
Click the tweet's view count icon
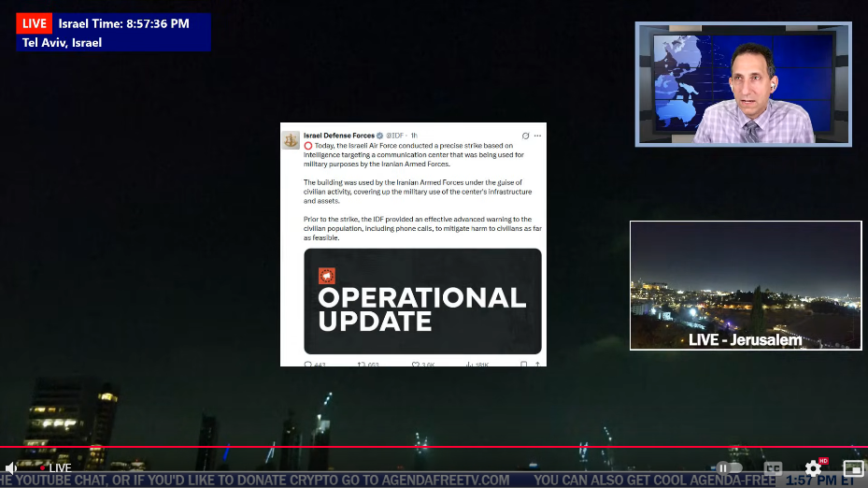469,364
